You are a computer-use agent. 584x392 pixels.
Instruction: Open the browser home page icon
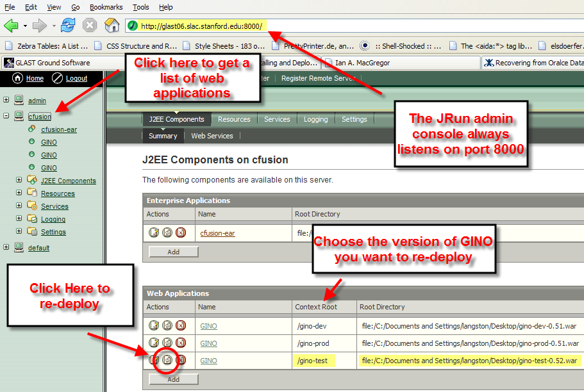(112, 26)
